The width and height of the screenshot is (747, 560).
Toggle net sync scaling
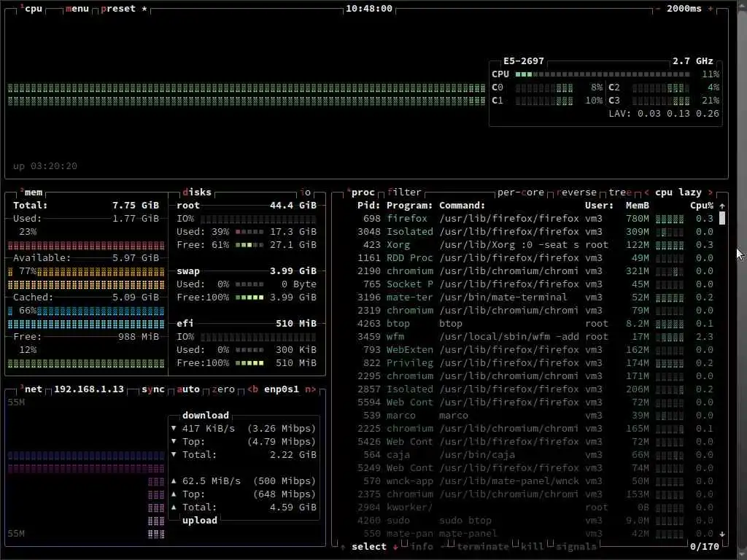pos(153,389)
